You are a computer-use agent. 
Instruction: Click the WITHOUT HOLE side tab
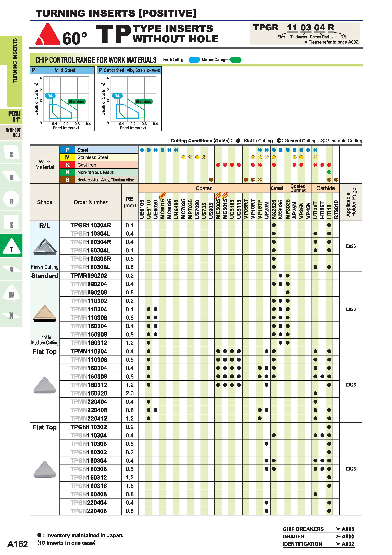pyautogui.click(x=11, y=132)
